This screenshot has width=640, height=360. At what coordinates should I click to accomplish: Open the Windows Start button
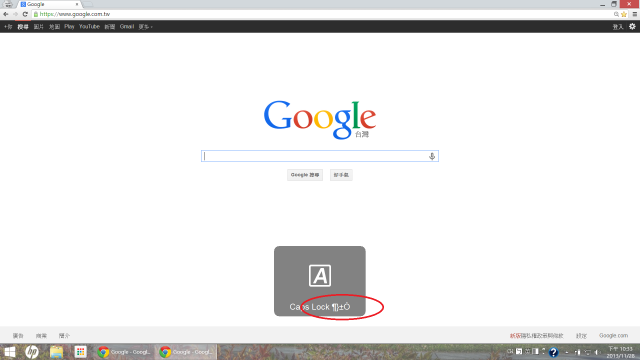click(x=9, y=352)
